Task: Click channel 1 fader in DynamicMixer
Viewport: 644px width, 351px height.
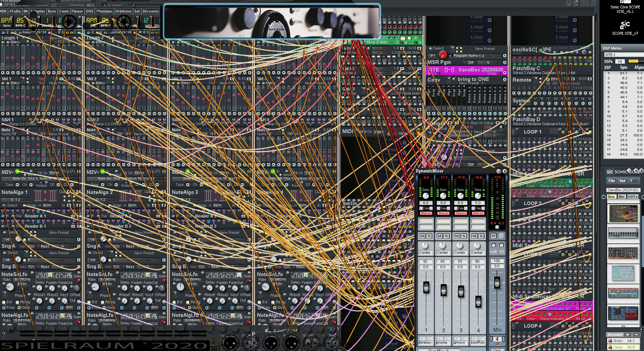Action: pos(426,287)
